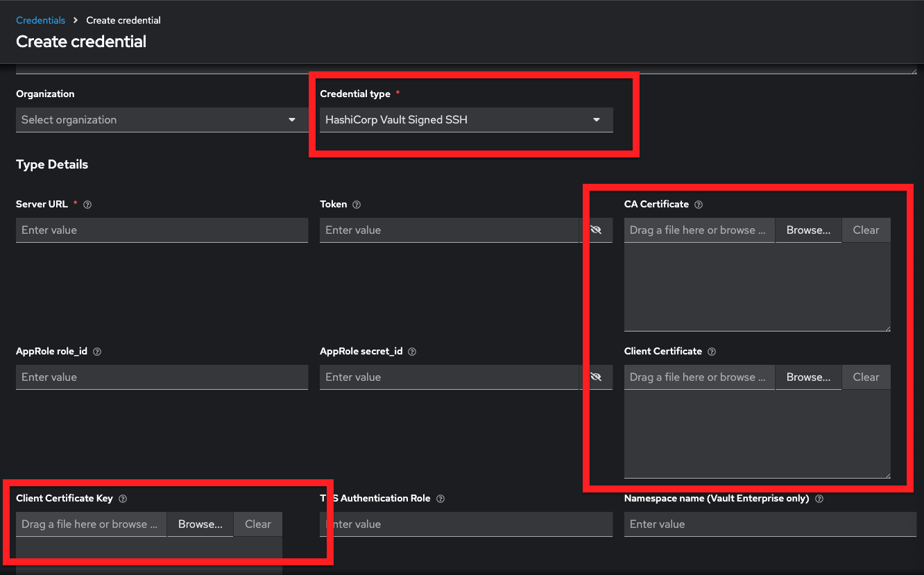
Task: Click help icon next to Server URL
Action: (x=87, y=205)
